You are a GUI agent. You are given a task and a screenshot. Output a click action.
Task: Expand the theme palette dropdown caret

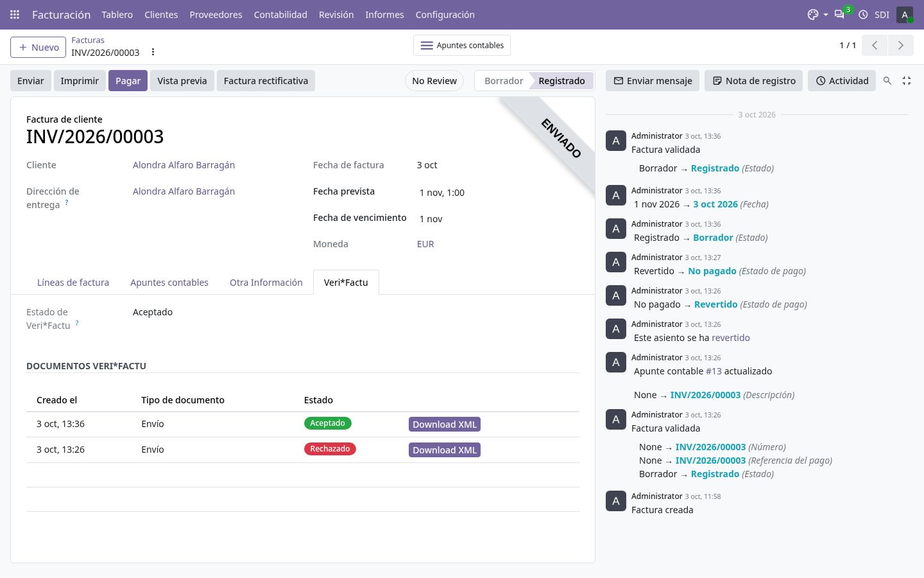click(826, 15)
